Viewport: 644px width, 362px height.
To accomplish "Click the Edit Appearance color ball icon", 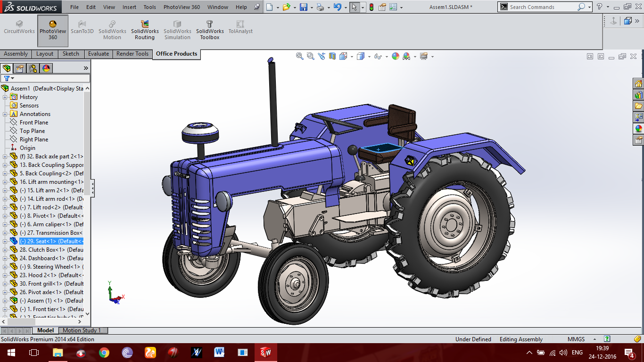I will (x=395, y=56).
